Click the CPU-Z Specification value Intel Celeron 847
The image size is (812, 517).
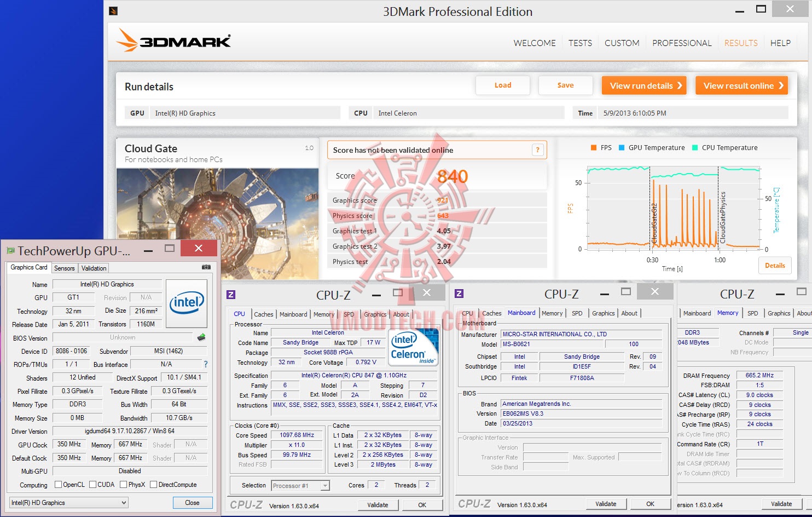click(354, 376)
